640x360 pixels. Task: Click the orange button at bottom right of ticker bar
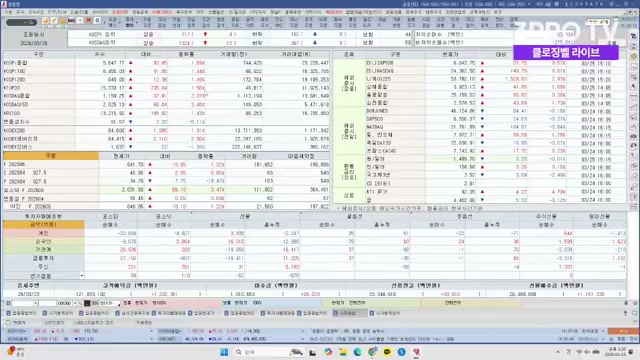622,331
